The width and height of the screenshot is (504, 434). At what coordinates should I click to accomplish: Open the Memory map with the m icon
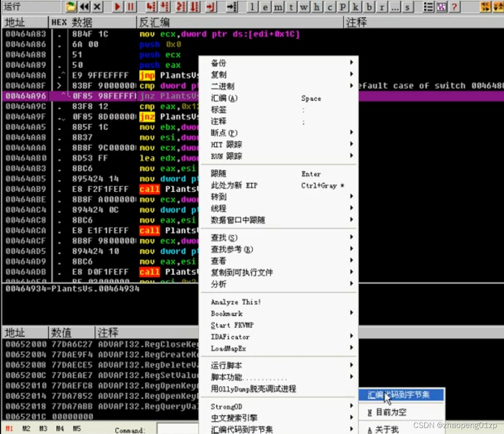point(278,6)
